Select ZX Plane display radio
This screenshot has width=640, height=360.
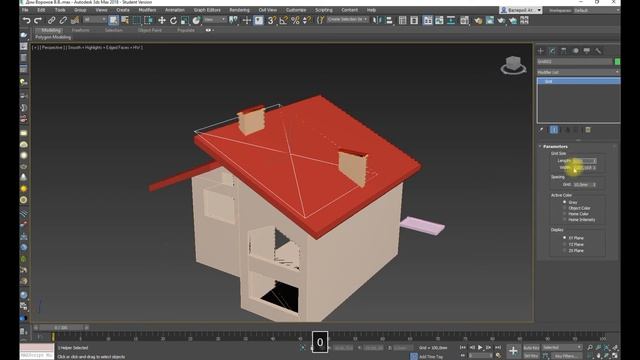click(565, 250)
